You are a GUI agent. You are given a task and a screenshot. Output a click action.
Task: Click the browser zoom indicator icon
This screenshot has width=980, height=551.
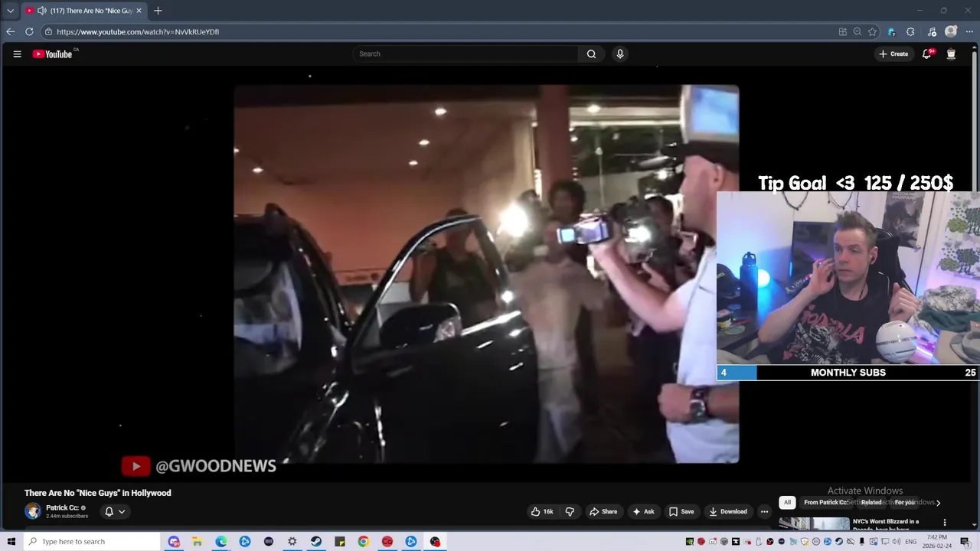[857, 31]
